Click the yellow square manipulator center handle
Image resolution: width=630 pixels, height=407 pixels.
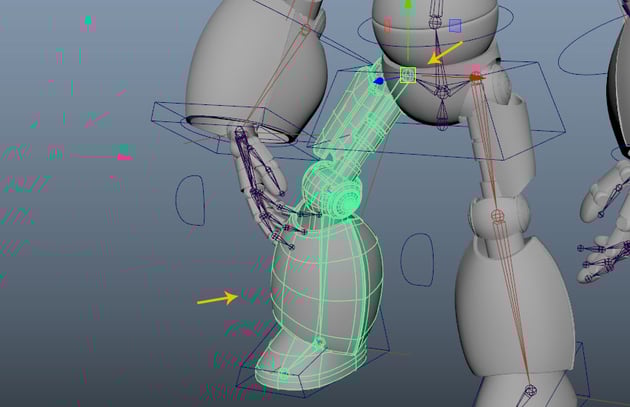tap(408, 75)
